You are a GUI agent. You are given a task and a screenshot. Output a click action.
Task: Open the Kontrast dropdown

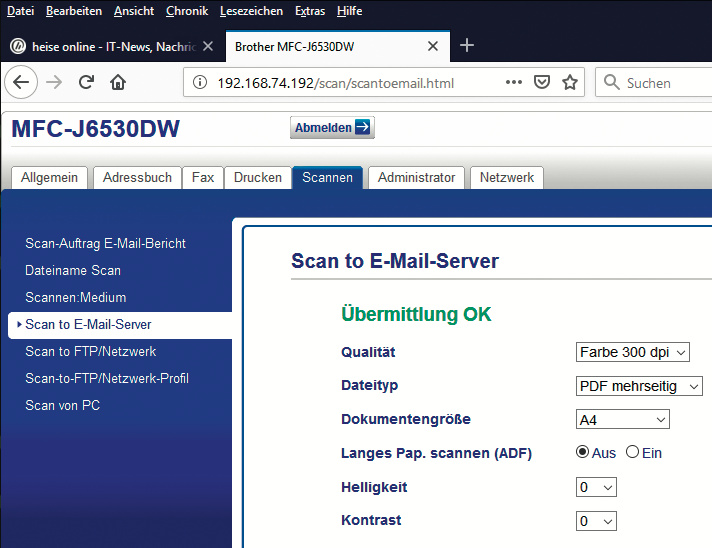pos(596,521)
